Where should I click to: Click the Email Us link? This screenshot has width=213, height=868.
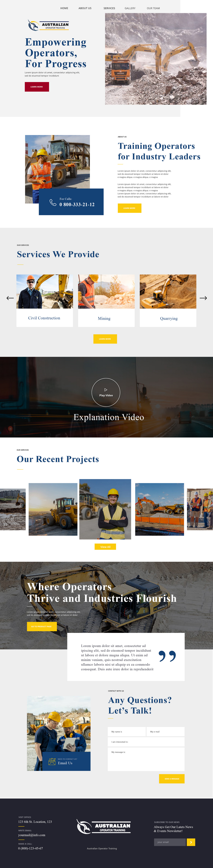[65, 763]
